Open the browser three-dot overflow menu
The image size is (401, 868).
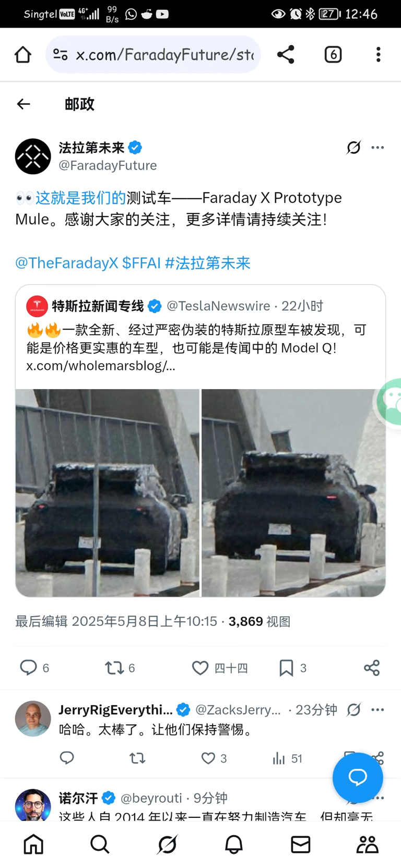(378, 54)
